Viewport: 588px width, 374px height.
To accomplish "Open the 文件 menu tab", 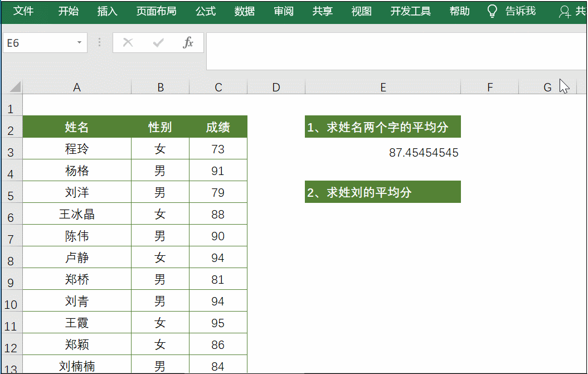I will pos(23,11).
